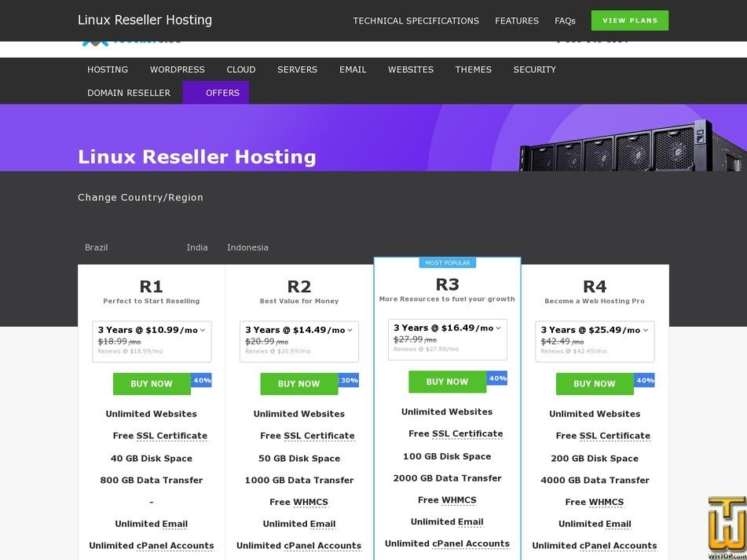
Task: Expand the R3 pricing term selector
Action: tap(447, 328)
